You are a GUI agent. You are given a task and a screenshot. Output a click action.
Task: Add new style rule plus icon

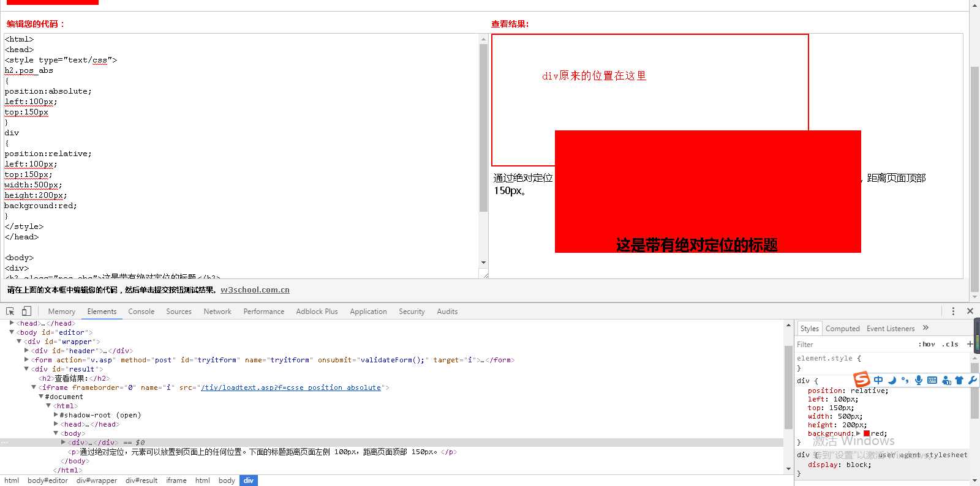(x=970, y=344)
